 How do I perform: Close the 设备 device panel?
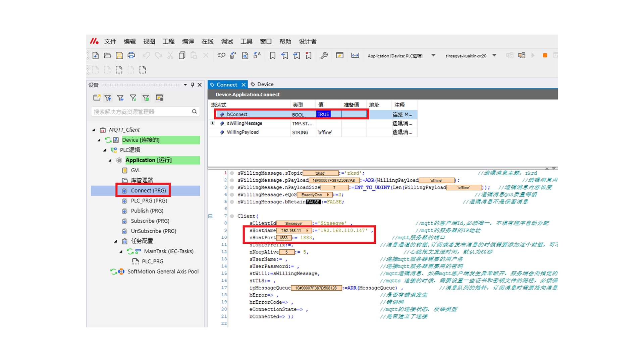click(x=200, y=85)
